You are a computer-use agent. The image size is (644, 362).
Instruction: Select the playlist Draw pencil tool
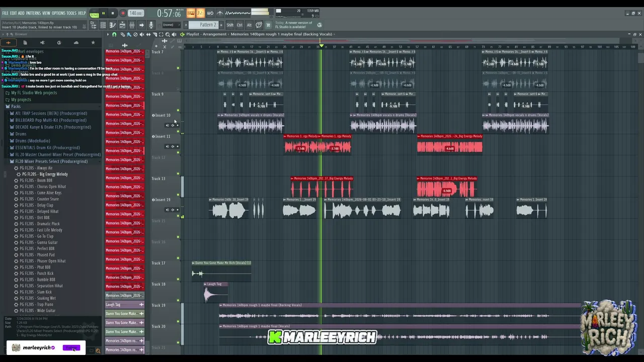point(122,34)
